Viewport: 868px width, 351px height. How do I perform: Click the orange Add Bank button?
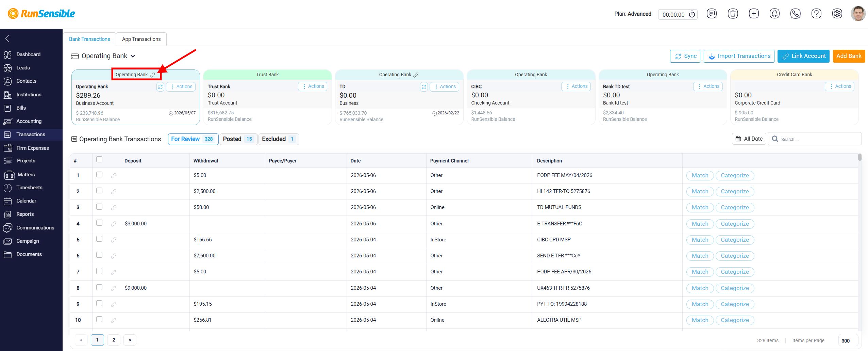pos(849,56)
